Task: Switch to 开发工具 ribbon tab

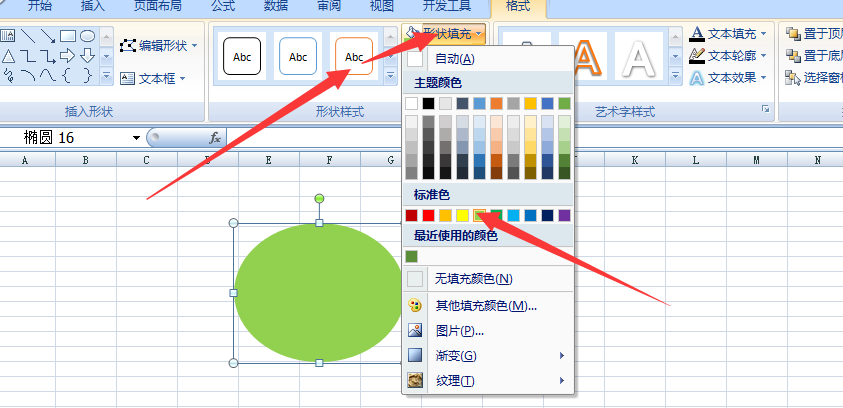Action: pyautogui.click(x=447, y=6)
